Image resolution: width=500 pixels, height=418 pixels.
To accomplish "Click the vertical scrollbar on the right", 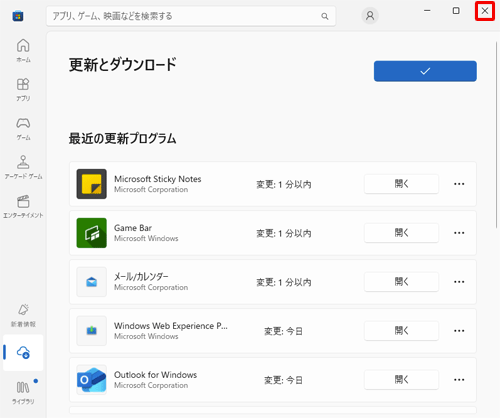I will point(497,134).
